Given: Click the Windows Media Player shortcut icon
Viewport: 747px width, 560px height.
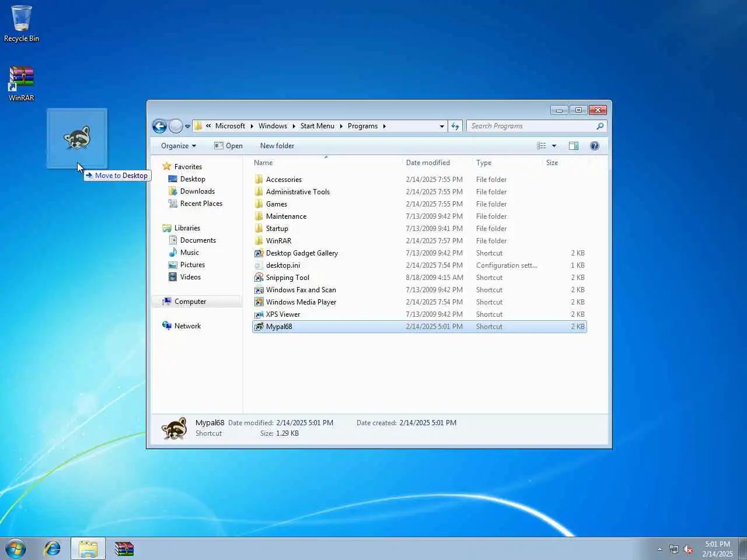Looking at the screenshot, I should (x=259, y=302).
